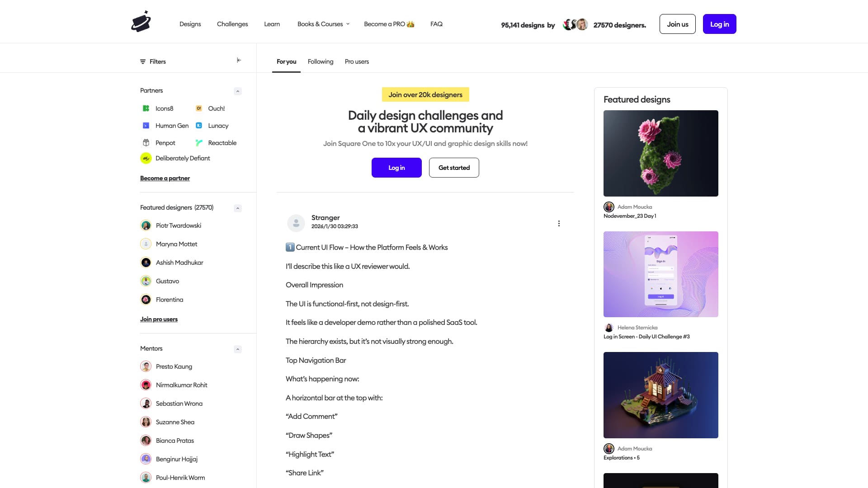Screen dimensions: 868x488
Task: Collapse the Featured designers section chevron
Action: pyautogui.click(x=238, y=208)
